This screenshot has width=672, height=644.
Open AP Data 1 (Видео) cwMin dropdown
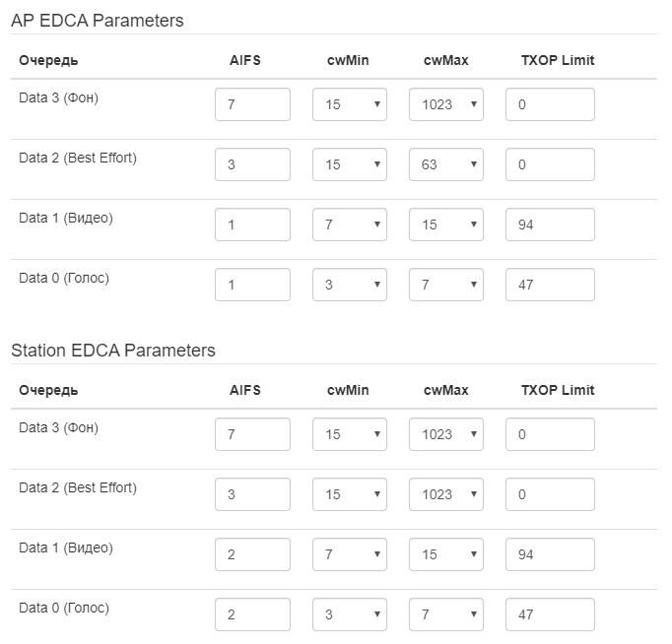tap(349, 225)
